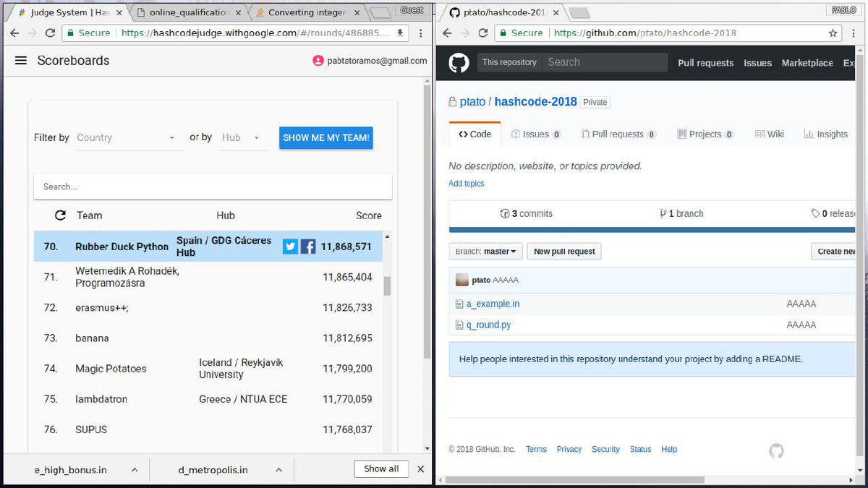Open Pull requests in GitHub header
Viewport: 868px width, 488px height.
click(x=706, y=63)
